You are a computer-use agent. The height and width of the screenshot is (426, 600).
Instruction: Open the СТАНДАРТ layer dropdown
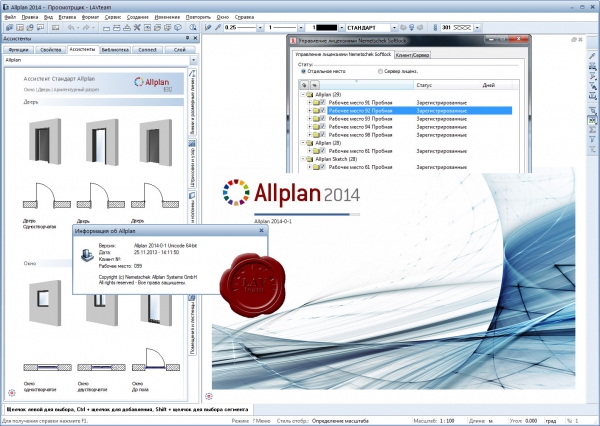coord(394,28)
